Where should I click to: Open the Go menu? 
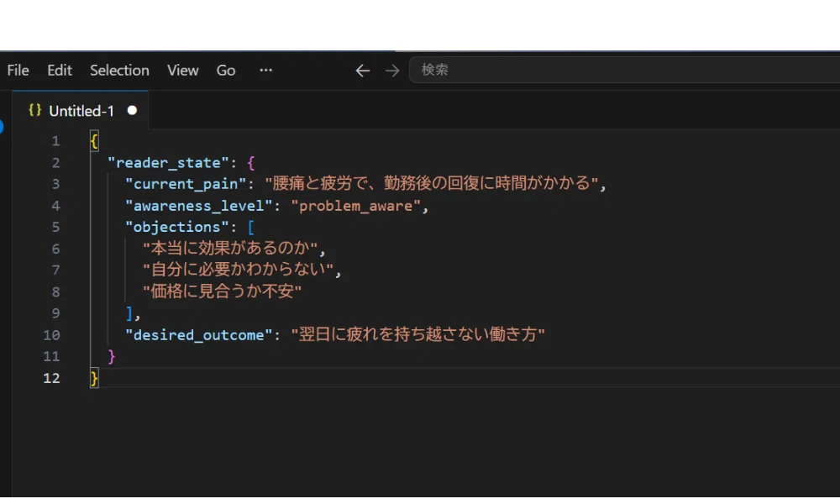[x=225, y=71]
